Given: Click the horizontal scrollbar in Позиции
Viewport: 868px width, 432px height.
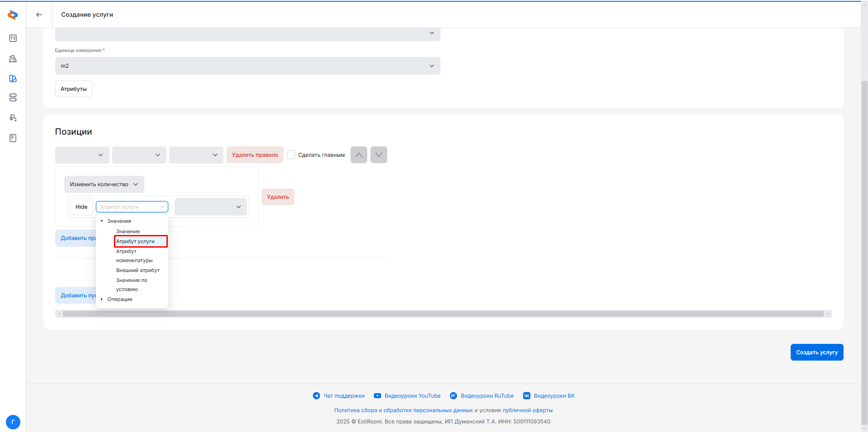Looking at the screenshot, I should [x=442, y=314].
